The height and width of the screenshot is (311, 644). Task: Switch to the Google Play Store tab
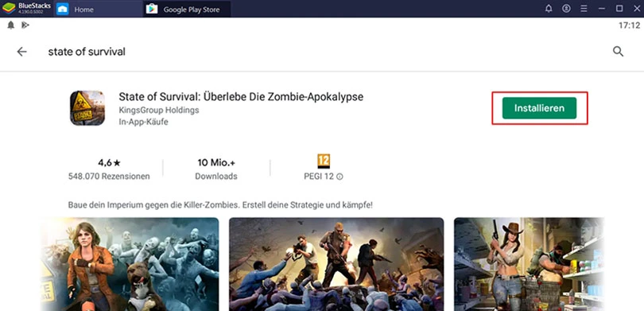pos(187,9)
